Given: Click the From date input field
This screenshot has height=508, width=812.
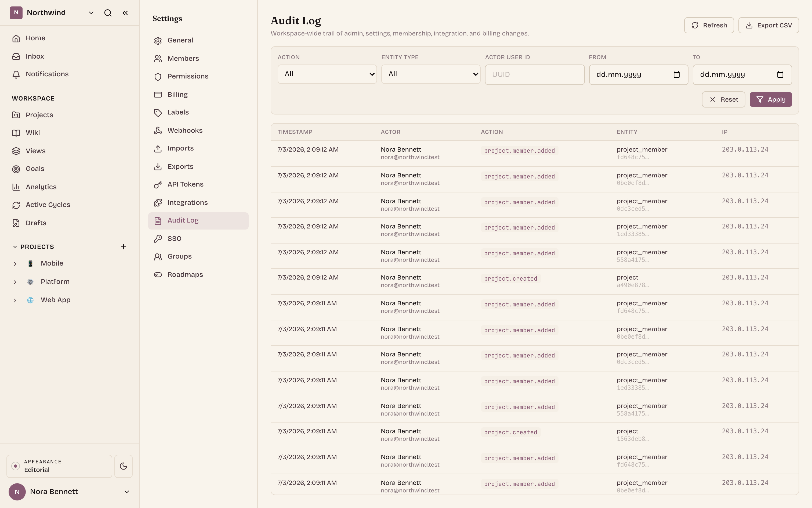Looking at the screenshot, I should coord(639,75).
